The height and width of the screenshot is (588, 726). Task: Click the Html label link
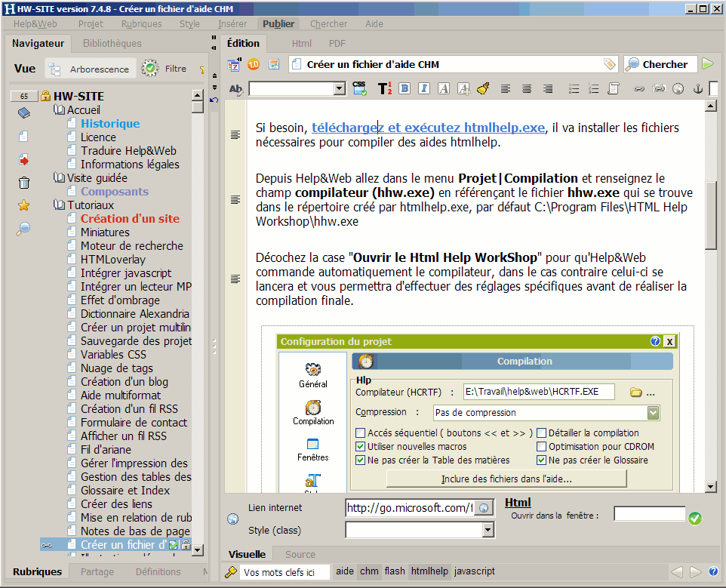pos(518,503)
